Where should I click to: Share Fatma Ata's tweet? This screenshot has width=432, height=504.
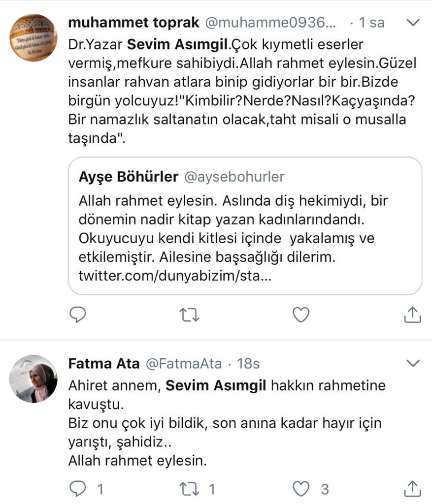pyautogui.click(x=412, y=489)
